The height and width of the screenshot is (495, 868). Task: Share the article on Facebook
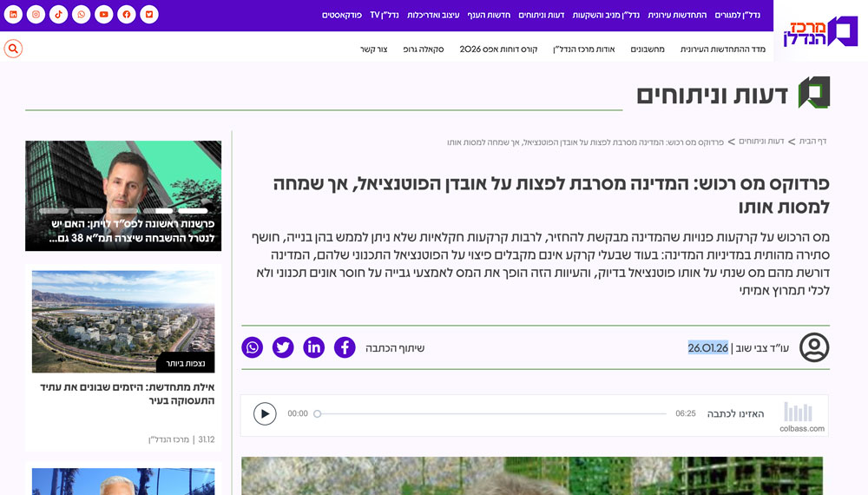[345, 347]
